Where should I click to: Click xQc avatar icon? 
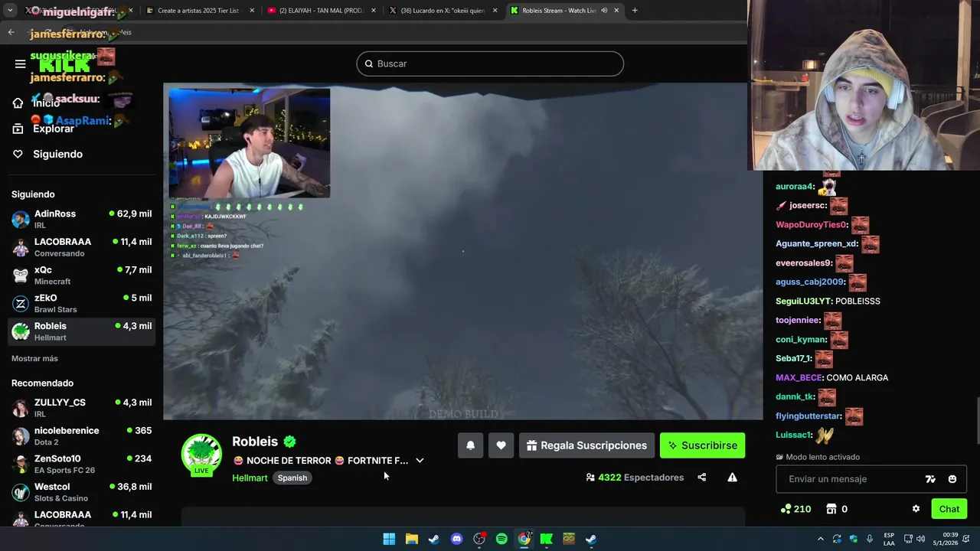pos(21,275)
